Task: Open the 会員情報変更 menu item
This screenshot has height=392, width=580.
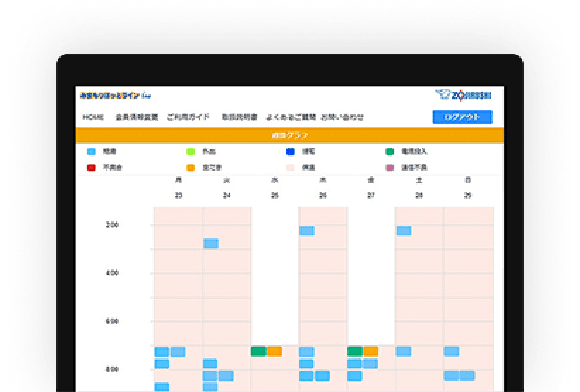Action: coord(136,117)
